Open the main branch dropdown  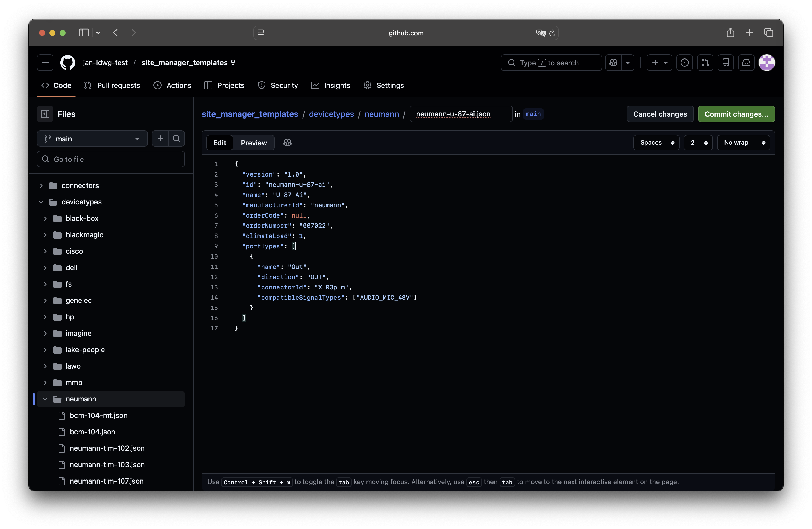tap(92, 139)
